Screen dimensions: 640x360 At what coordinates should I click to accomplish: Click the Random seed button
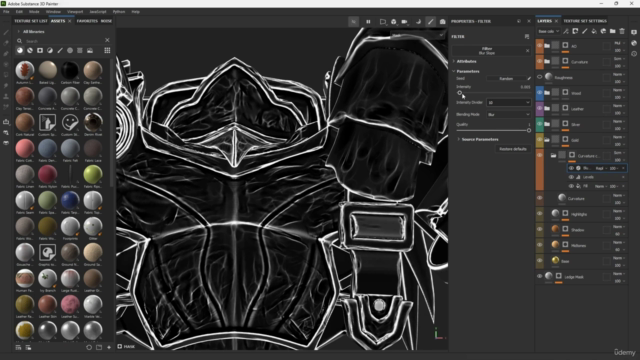506,78
